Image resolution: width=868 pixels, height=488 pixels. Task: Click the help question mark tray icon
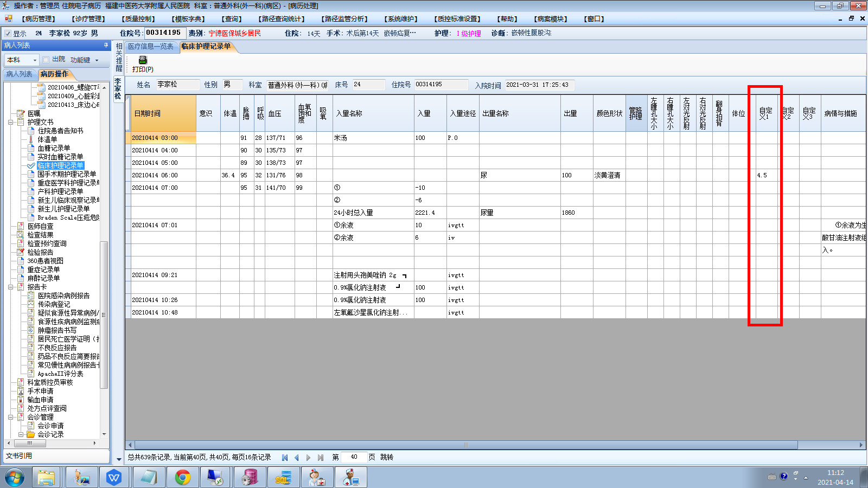[x=783, y=477]
